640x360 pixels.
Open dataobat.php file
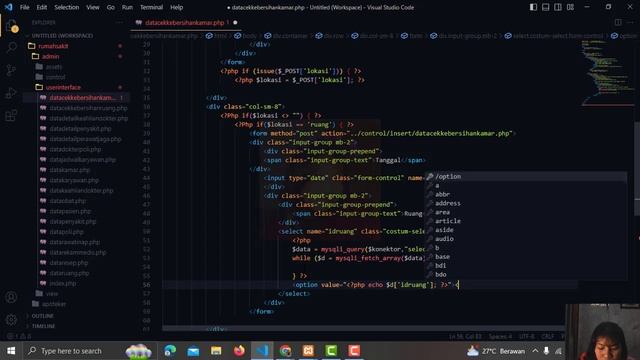coord(67,201)
